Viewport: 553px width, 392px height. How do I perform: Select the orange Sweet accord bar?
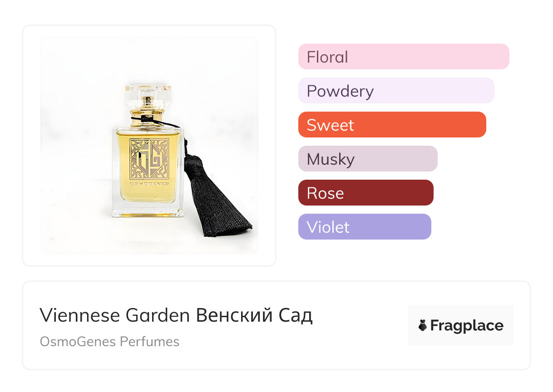click(392, 125)
